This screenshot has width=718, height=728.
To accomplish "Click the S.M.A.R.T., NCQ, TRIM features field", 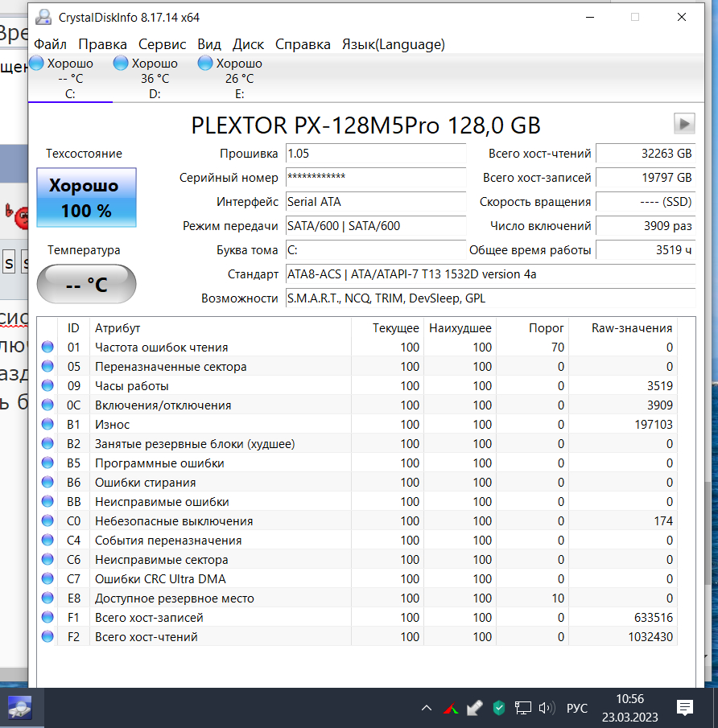I will (x=490, y=298).
